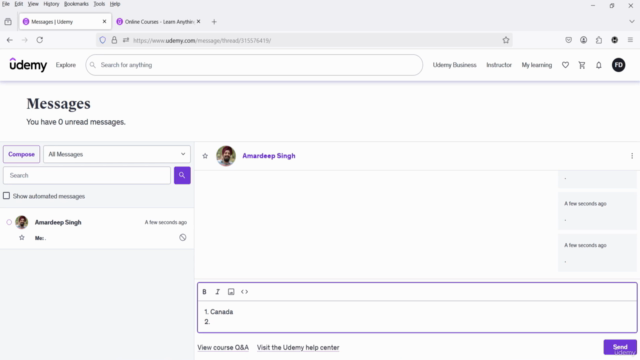This screenshot has height=360, width=640.
Task: Toggle unread circle for Amardeep Singh thread
Action: (x=9, y=222)
